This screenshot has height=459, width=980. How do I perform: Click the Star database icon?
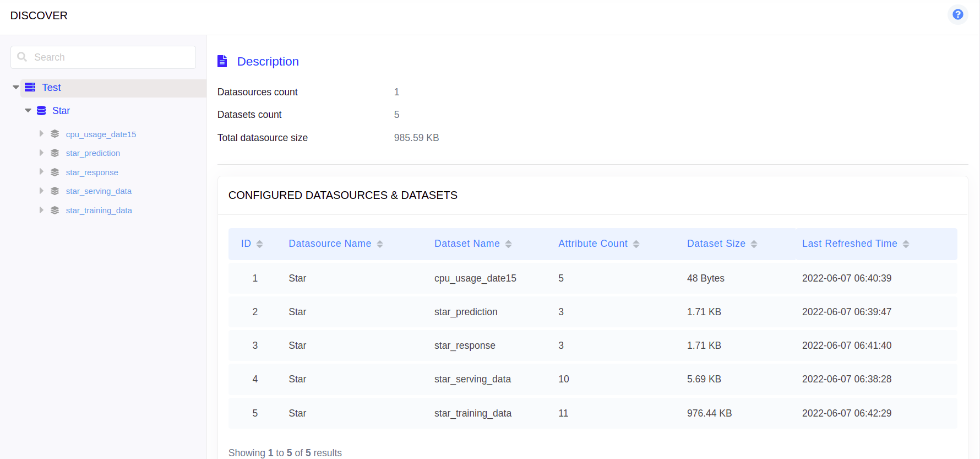(x=41, y=111)
